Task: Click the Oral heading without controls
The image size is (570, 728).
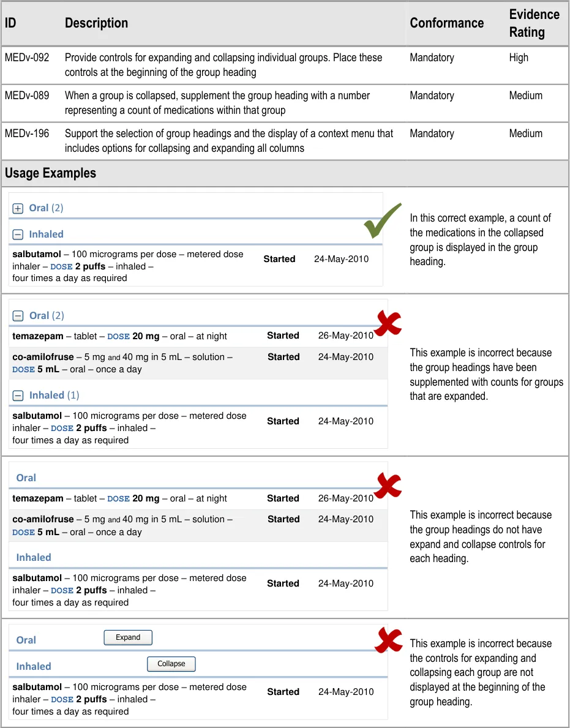Action: 26,478
